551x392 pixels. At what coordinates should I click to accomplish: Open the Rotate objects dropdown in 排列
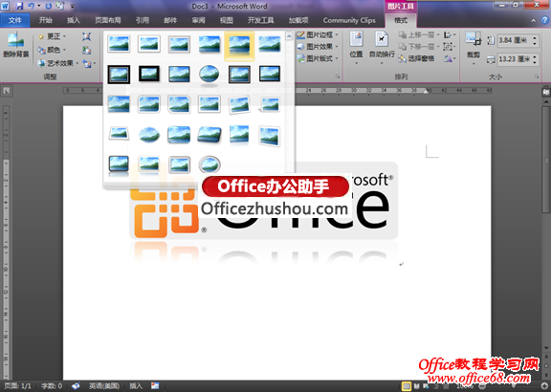[x=450, y=58]
